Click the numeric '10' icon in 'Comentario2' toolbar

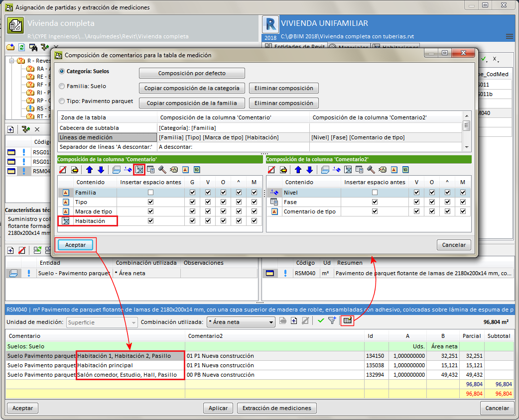[405, 170]
